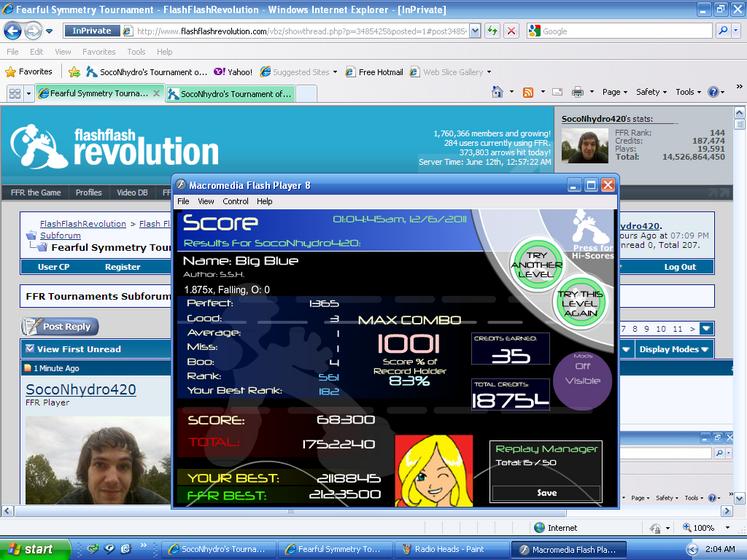Click the Try This Level Again button

click(580, 304)
